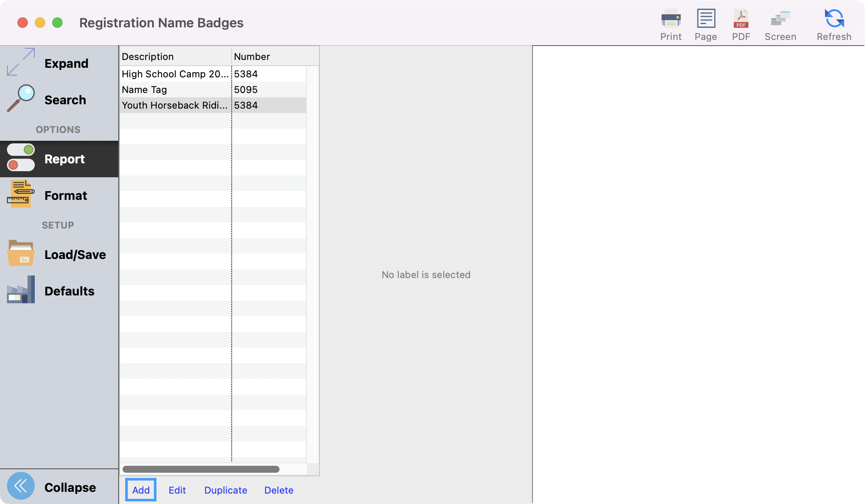The width and height of the screenshot is (865, 504).
Task: Refresh the badge preview
Action: [834, 19]
